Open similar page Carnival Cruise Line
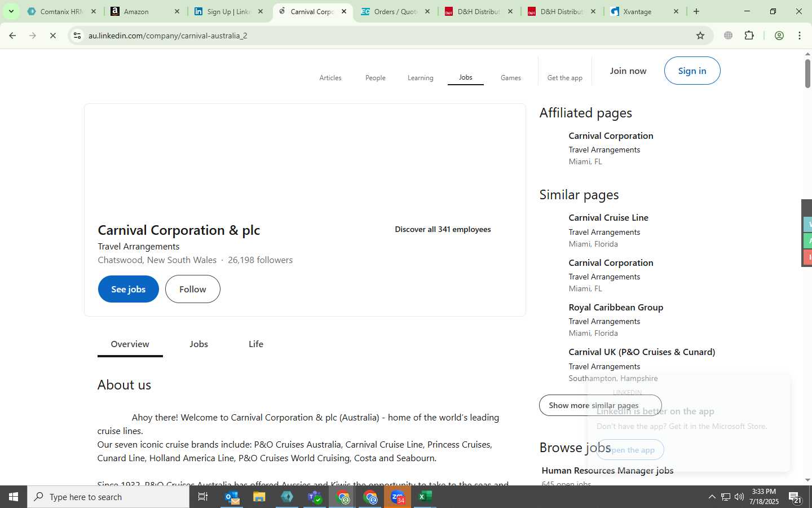This screenshot has width=812, height=508. point(608,218)
